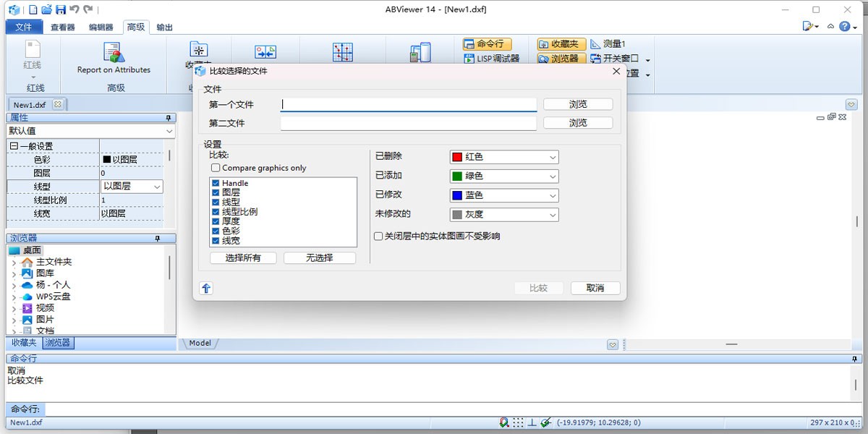The height and width of the screenshot is (434, 868).
Task: Click the New document icon in quick access toolbar
Action: coord(33,9)
